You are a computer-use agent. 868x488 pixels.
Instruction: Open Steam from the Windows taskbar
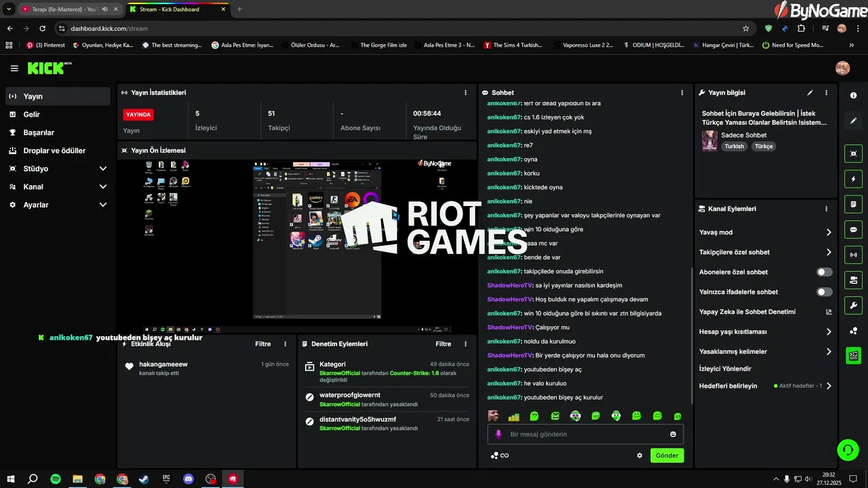[x=144, y=479]
